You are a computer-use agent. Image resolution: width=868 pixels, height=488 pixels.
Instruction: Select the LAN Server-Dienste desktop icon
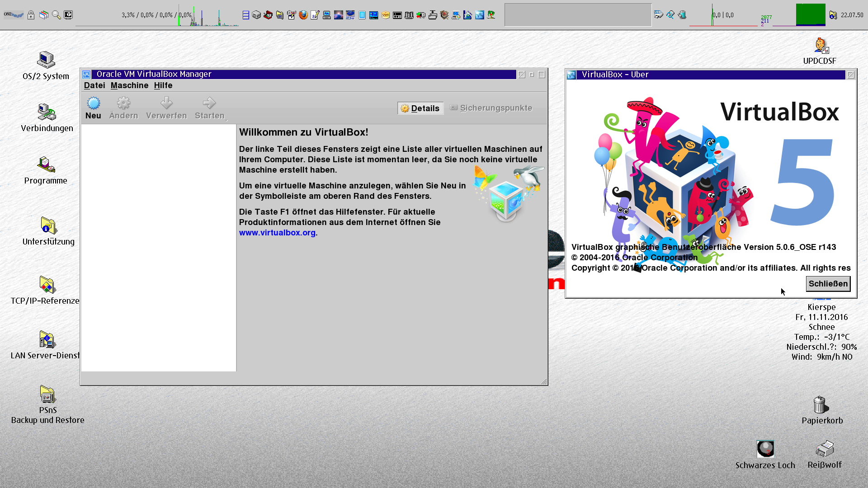45,345
